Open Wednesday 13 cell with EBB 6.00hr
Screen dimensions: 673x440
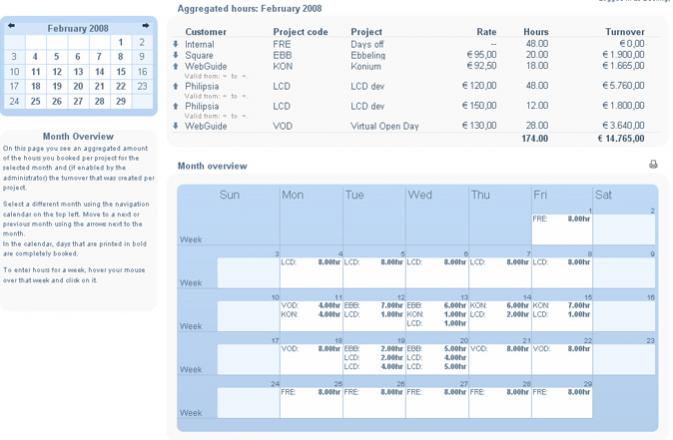tap(437, 316)
